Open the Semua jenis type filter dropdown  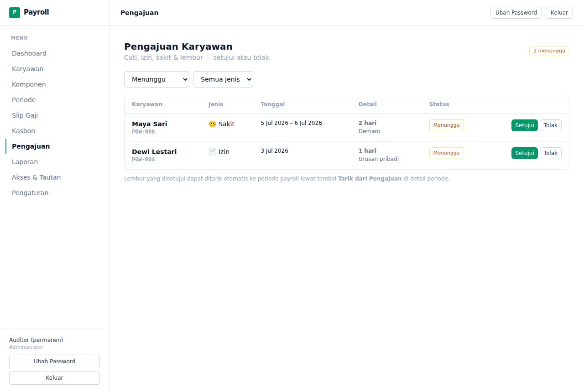coord(223,79)
